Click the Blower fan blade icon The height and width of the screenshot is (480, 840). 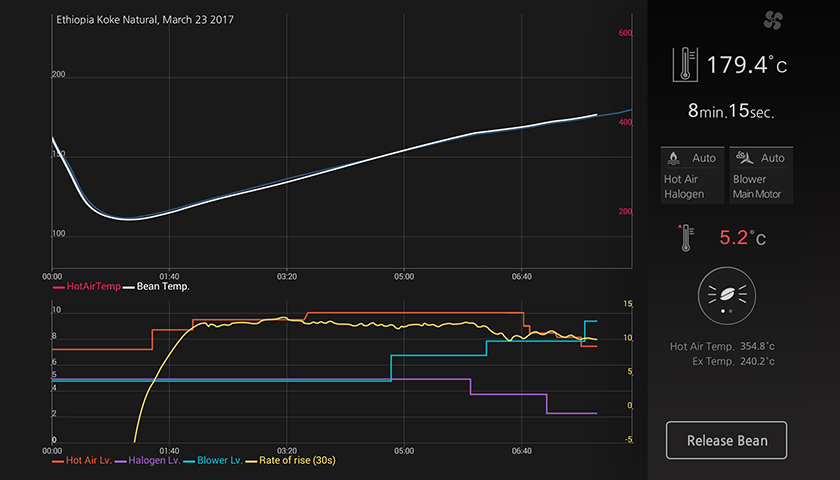click(x=743, y=158)
